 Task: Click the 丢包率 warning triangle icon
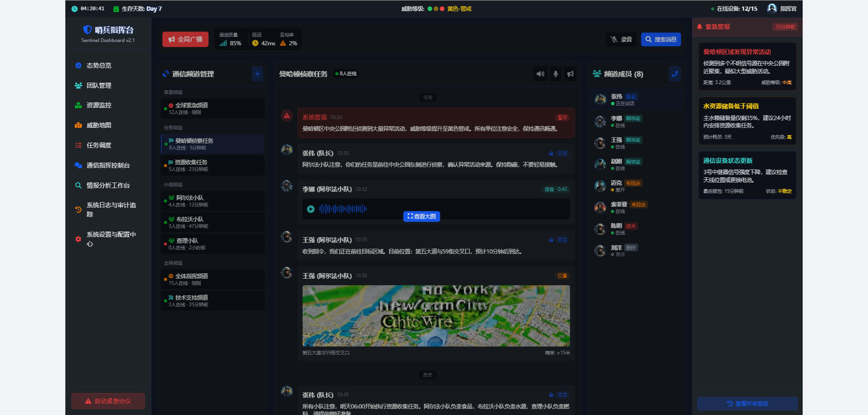283,43
